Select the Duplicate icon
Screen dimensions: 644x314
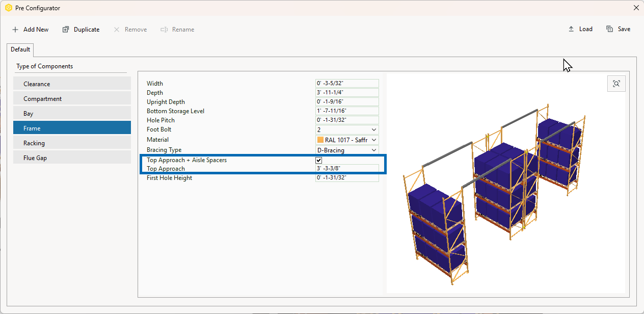click(x=65, y=29)
